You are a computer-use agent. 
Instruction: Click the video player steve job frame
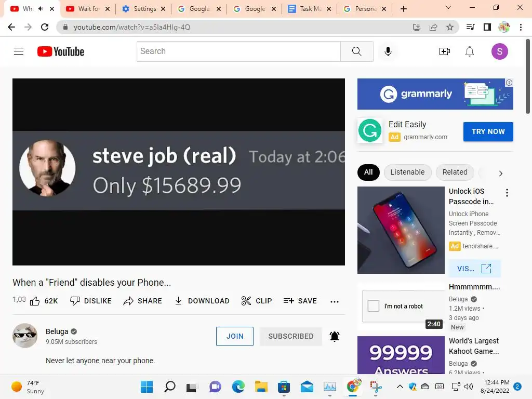coord(179,171)
